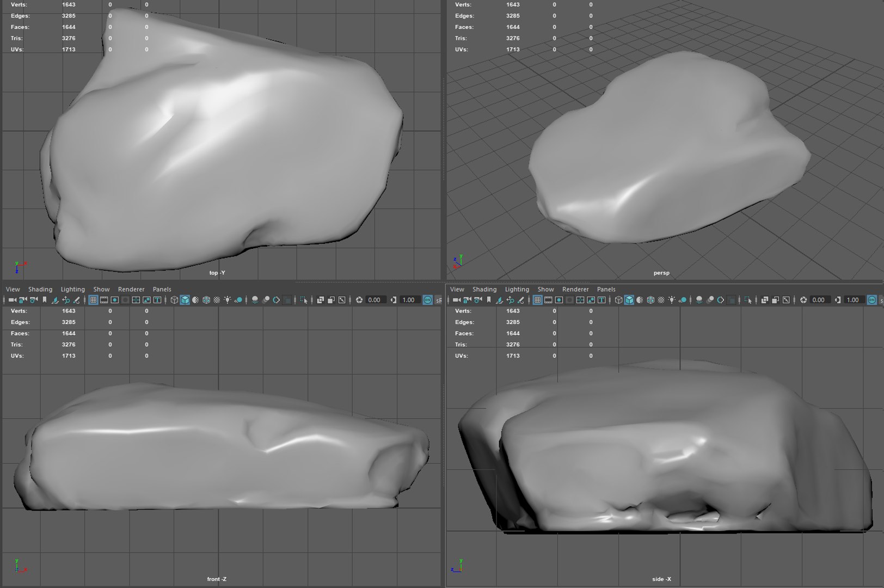This screenshot has height=588, width=884.
Task: Open Lighting menu in front panel
Action: (x=72, y=289)
